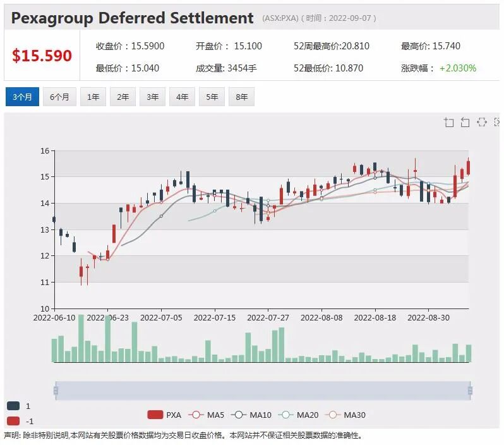504x445 pixels.
Task: Toggle MA5 line in legend
Action: point(206,415)
